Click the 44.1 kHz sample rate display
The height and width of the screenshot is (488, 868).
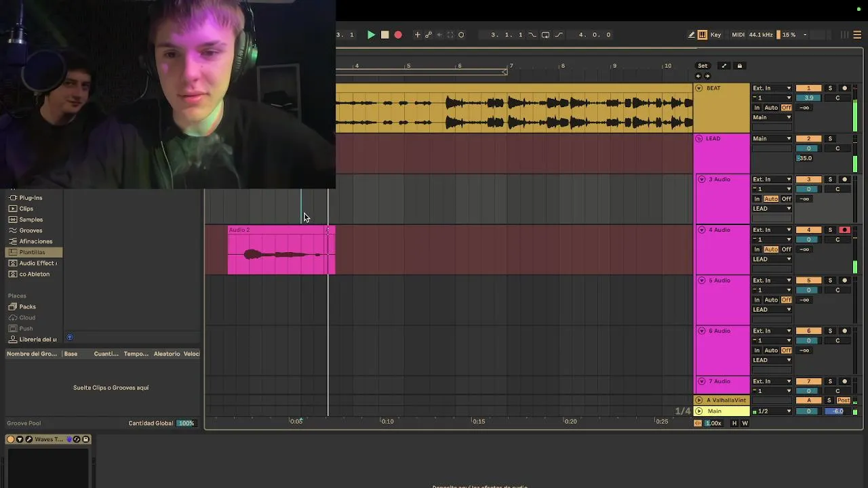(x=761, y=35)
